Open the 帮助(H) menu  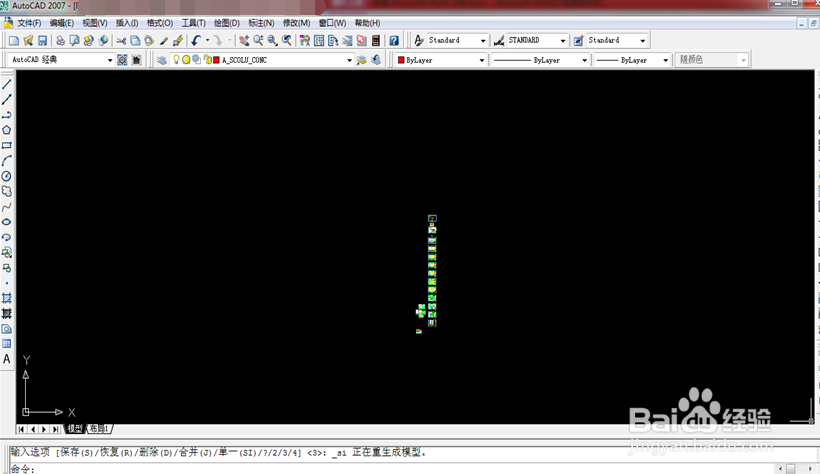(367, 23)
